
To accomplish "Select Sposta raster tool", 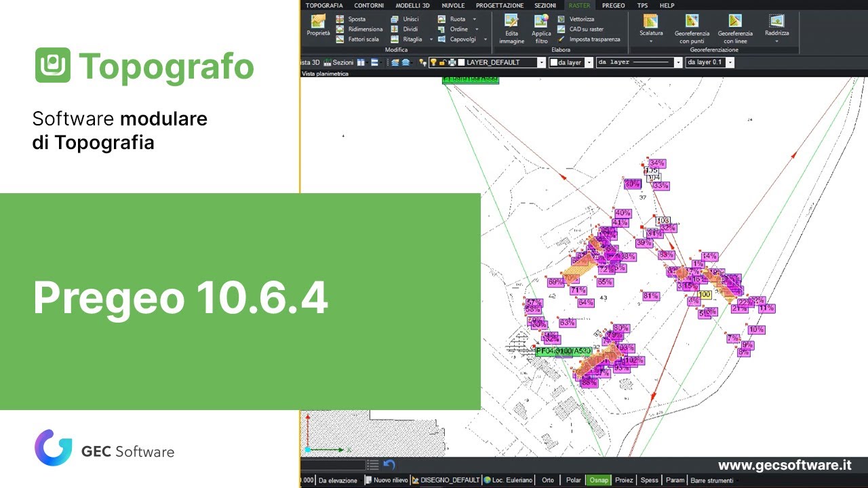I will click(x=351, y=19).
